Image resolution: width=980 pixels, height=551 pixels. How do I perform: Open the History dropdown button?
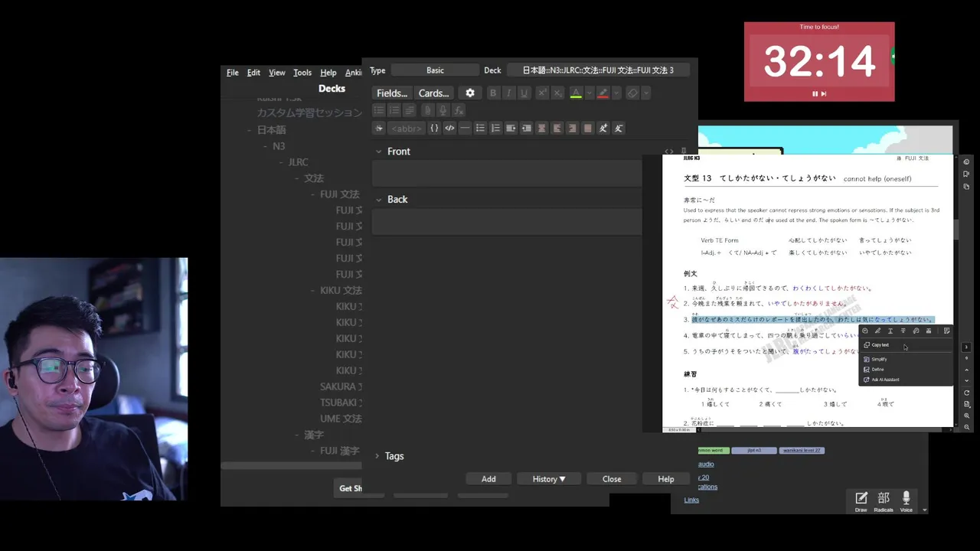[549, 479]
